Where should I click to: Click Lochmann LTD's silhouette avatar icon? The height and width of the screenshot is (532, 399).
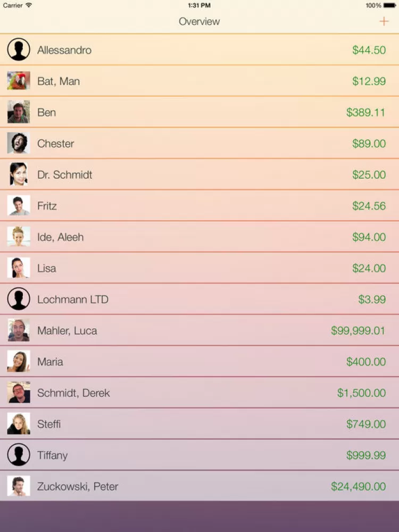coord(19,299)
